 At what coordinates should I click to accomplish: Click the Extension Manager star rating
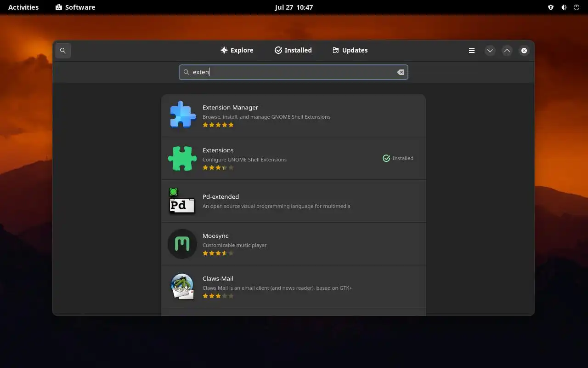click(x=218, y=125)
